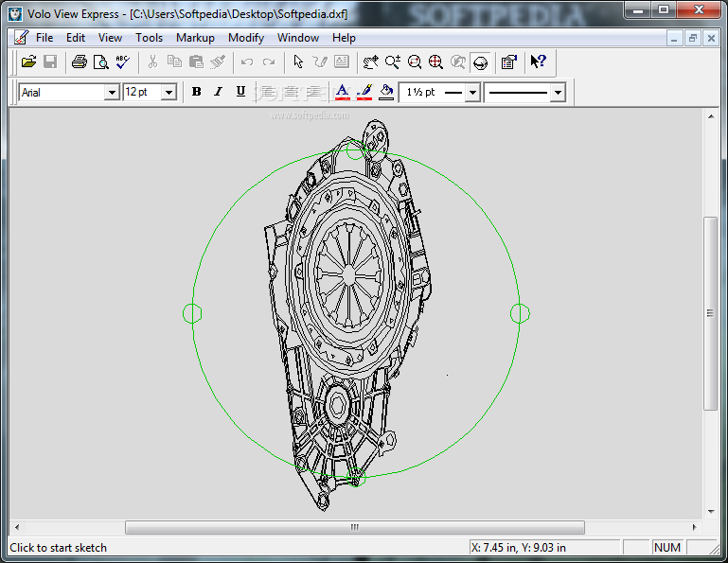Toggle Bold formatting

pyautogui.click(x=196, y=92)
